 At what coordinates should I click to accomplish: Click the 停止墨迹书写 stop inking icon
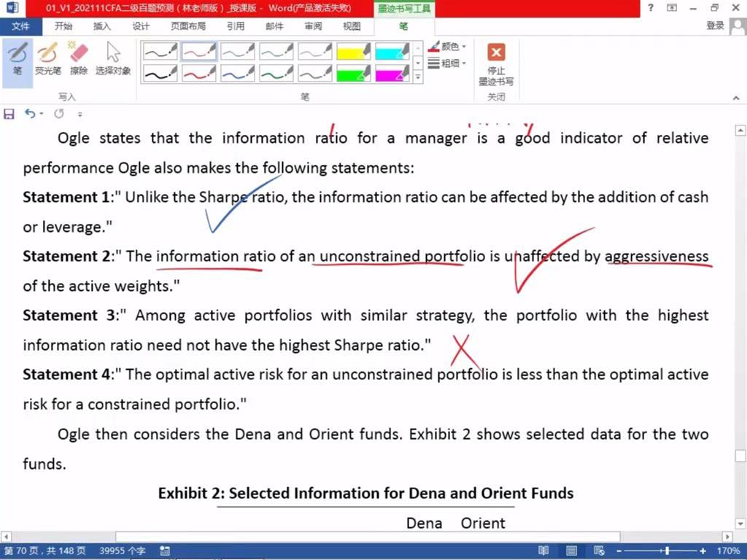[x=496, y=53]
